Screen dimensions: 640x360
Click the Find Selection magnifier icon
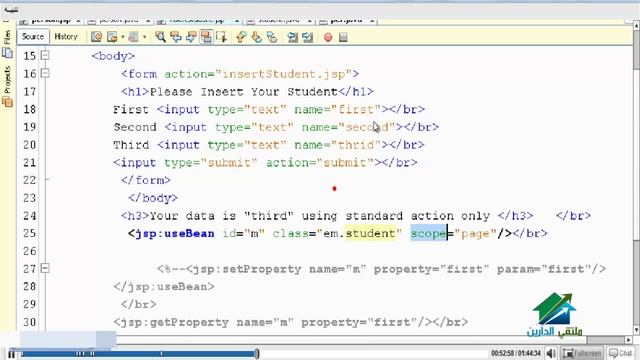[160, 37]
